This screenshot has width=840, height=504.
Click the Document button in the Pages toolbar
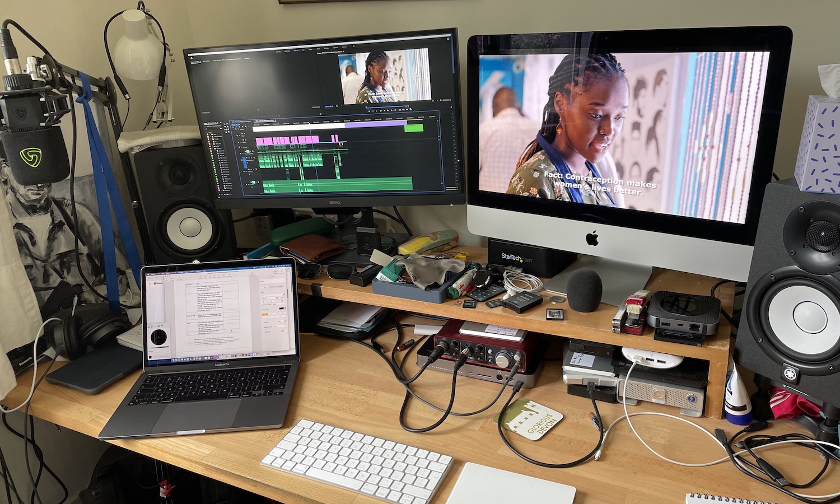coord(282,272)
